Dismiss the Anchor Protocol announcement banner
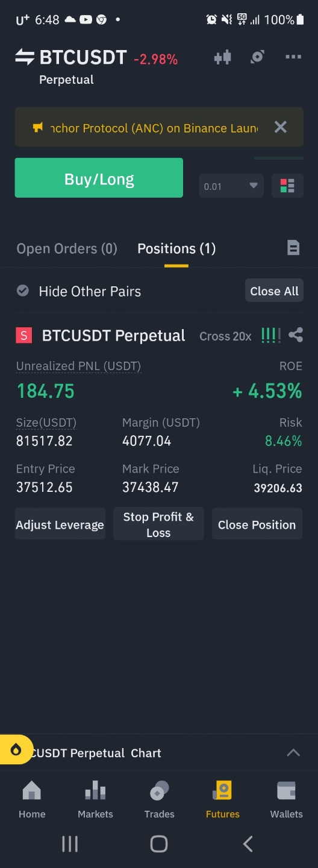This screenshot has height=868, width=318. click(x=281, y=127)
